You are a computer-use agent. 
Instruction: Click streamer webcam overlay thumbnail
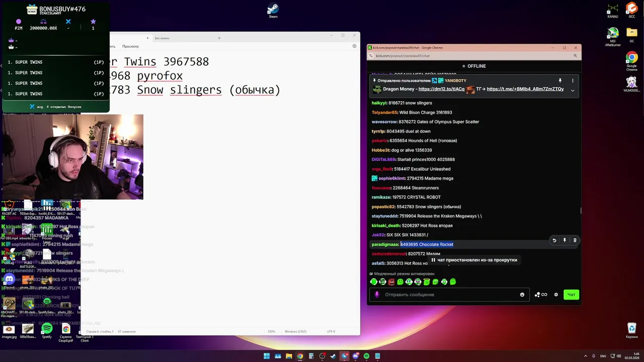coord(73,157)
